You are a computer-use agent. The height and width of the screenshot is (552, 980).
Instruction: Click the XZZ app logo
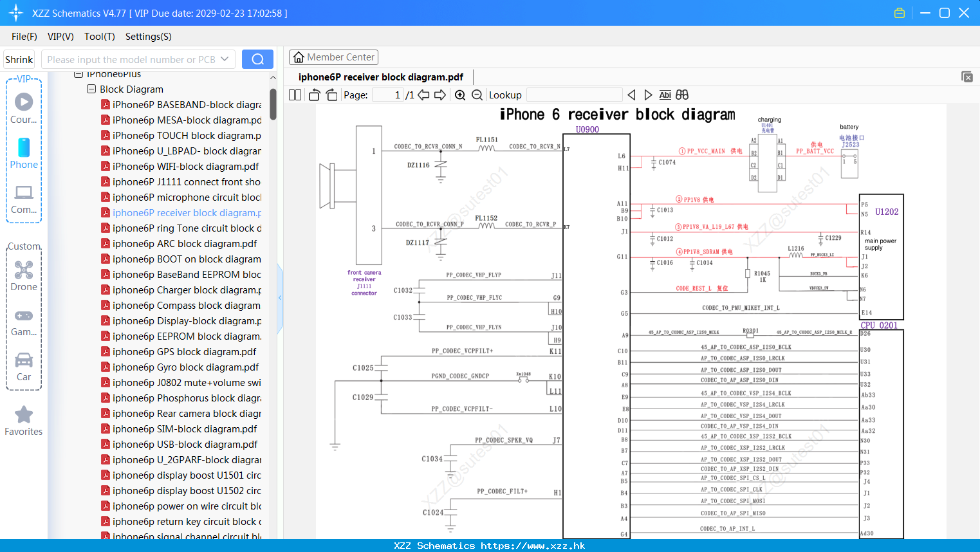tap(15, 13)
